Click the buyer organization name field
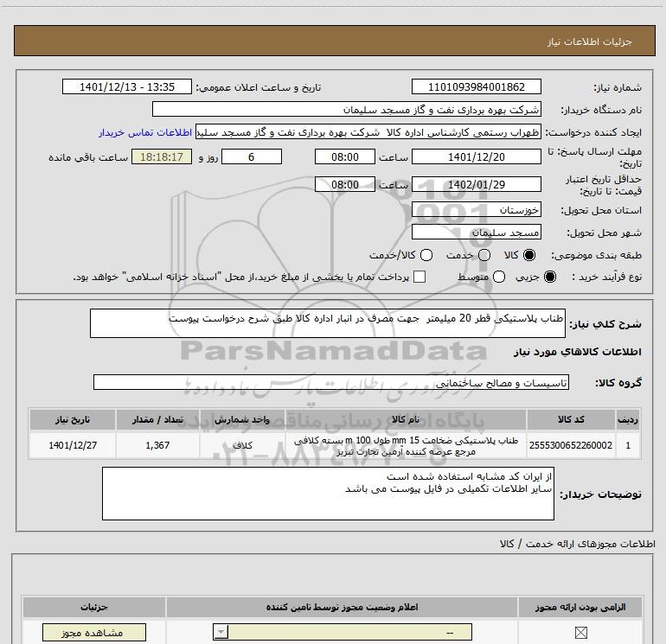 click(x=347, y=110)
